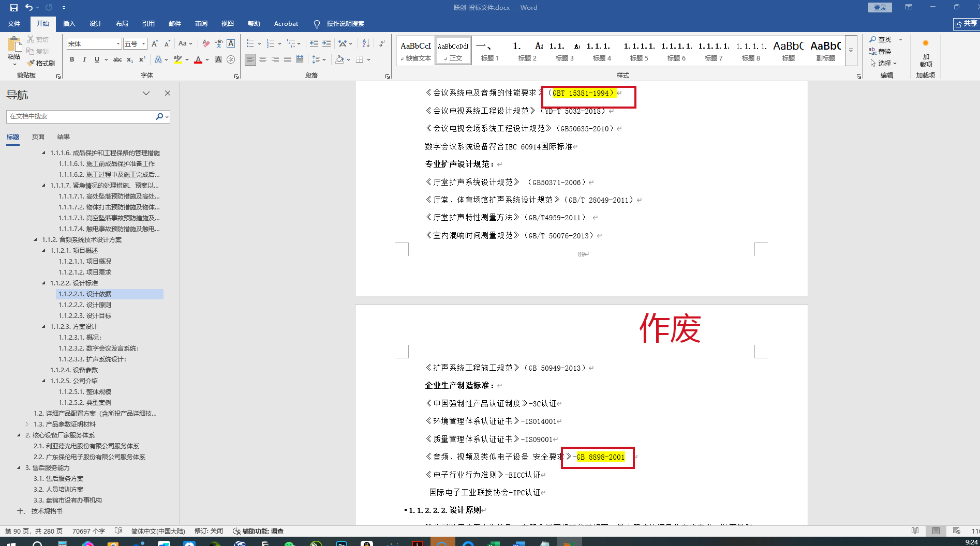Increase paragraph indent
980x546 pixels.
326,44
